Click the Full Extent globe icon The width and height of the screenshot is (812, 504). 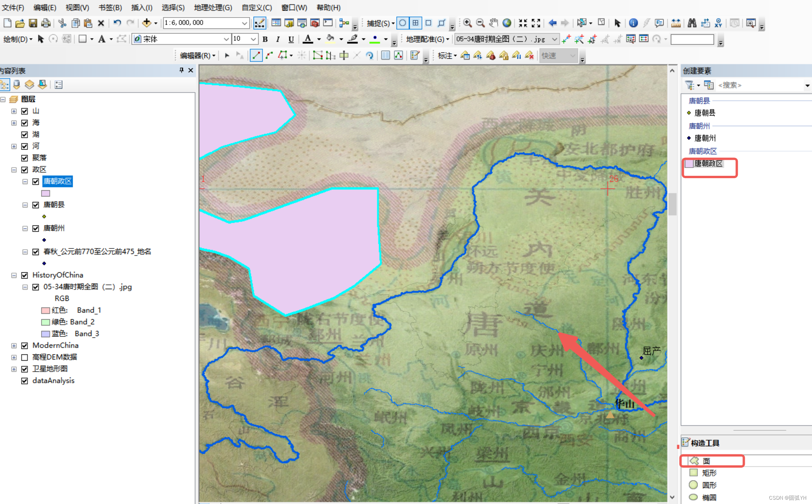point(506,23)
